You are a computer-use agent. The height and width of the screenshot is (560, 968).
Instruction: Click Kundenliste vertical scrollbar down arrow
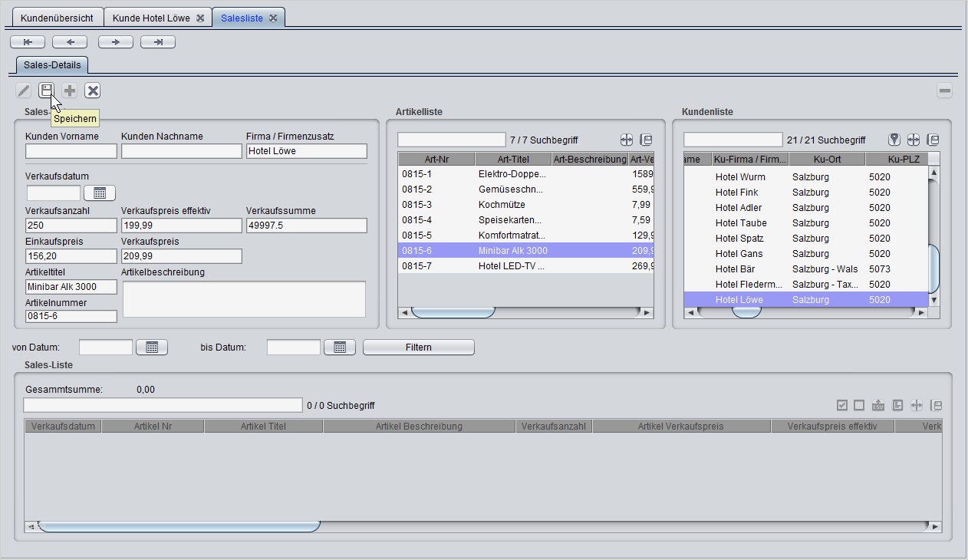pyautogui.click(x=934, y=300)
